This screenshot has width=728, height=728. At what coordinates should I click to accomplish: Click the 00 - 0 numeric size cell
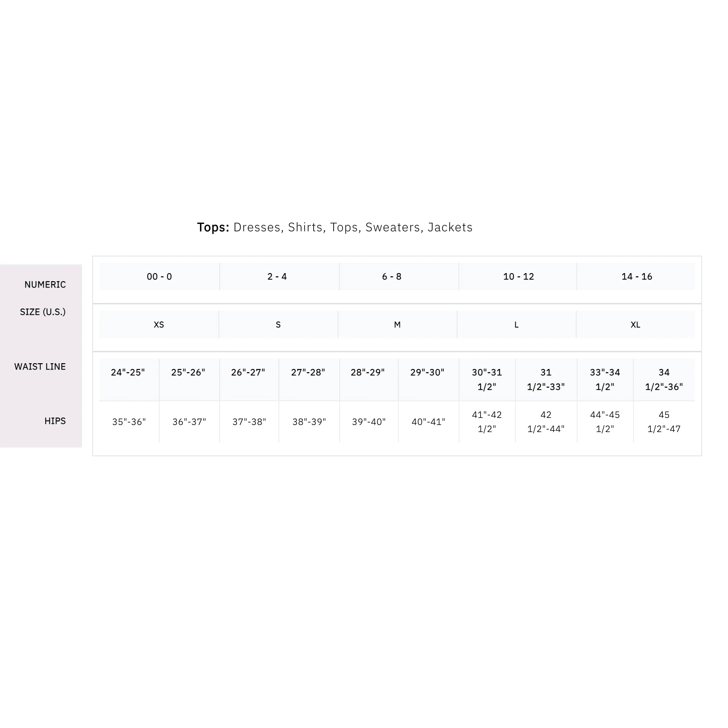(x=159, y=277)
